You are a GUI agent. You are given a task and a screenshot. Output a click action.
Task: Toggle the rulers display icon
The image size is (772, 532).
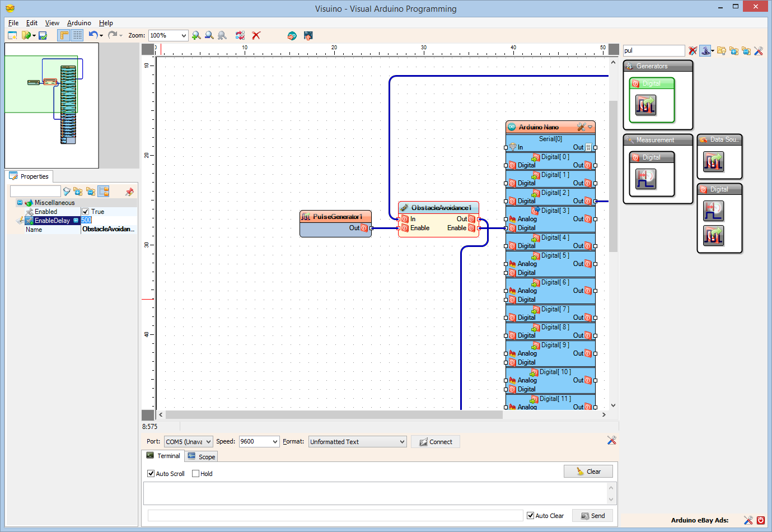(x=64, y=35)
